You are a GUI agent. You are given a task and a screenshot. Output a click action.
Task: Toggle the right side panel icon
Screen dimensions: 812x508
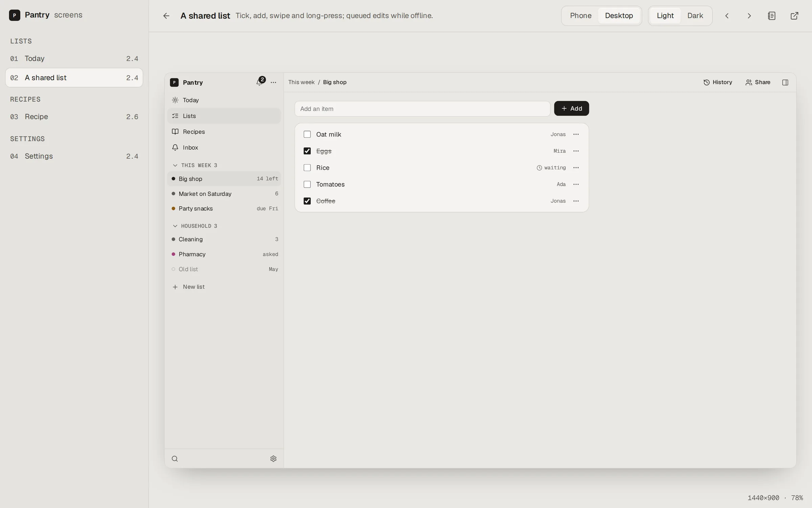click(x=785, y=82)
